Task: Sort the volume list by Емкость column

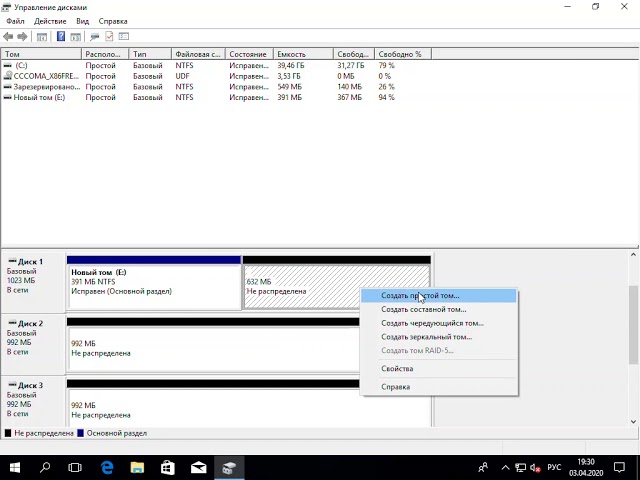Action: (290, 54)
